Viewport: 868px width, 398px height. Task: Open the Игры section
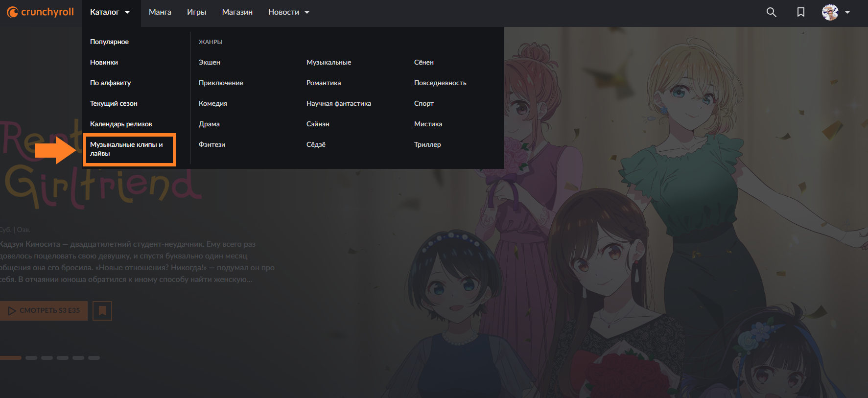(x=197, y=12)
